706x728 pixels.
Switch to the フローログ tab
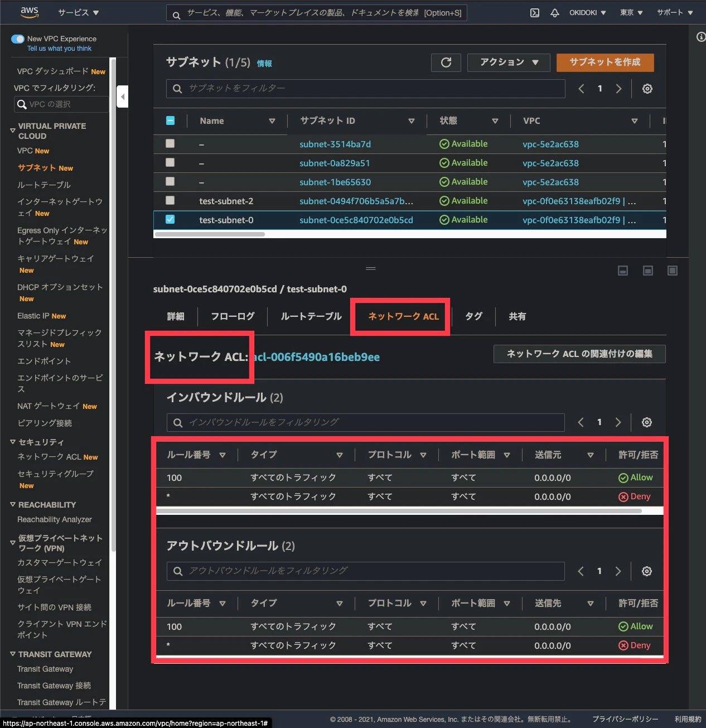click(x=233, y=316)
